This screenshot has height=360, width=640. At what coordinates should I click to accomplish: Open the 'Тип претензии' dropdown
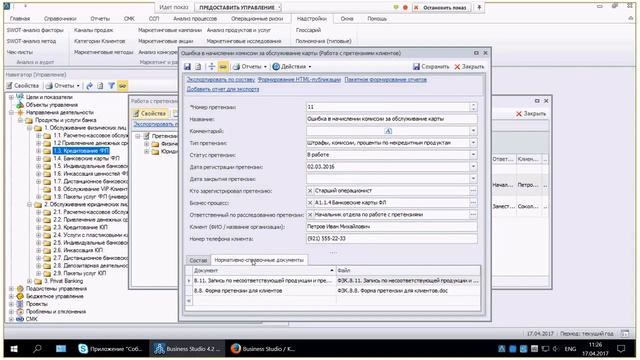pyautogui.click(x=473, y=143)
